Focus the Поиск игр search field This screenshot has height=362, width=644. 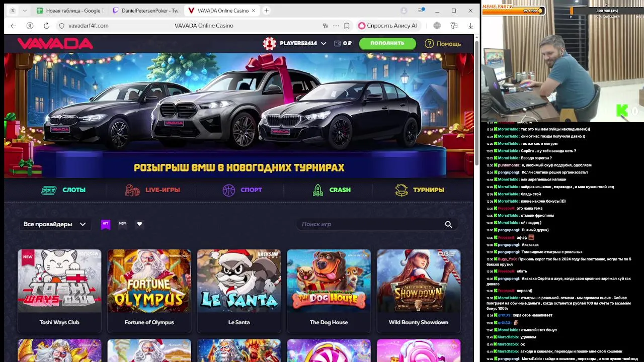[377, 224]
